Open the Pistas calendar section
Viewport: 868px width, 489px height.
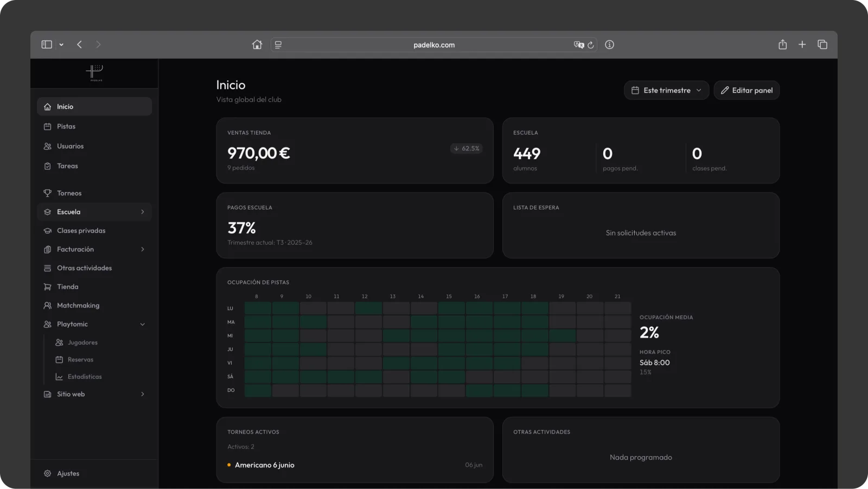point(94,126)
